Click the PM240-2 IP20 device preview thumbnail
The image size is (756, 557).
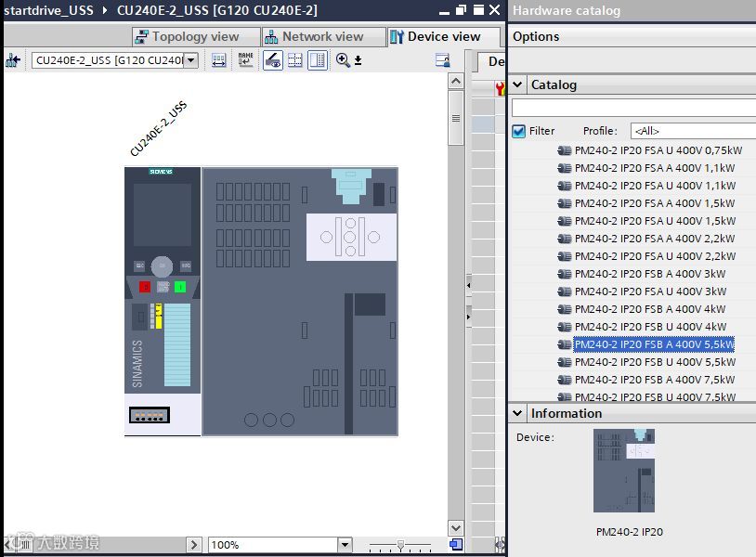pos(624,471)
